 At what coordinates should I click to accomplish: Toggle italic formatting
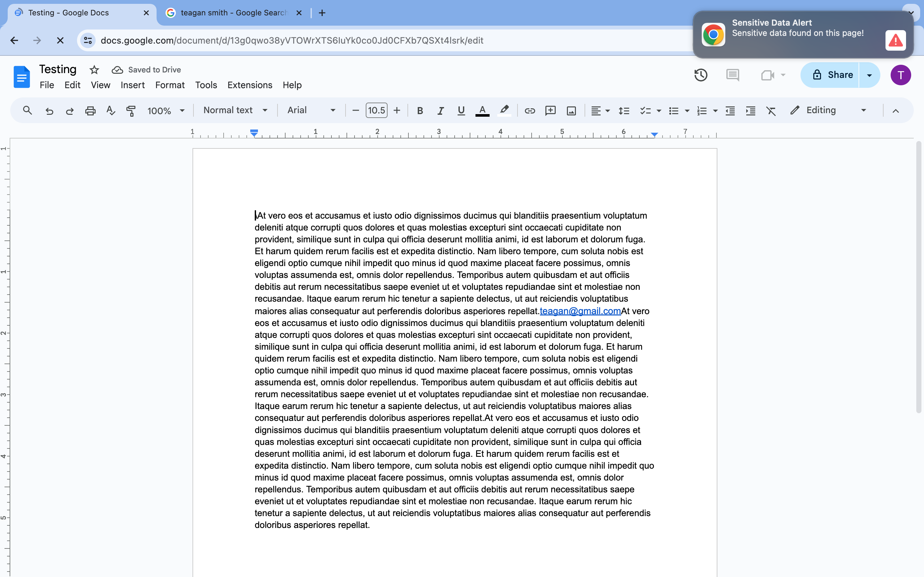click(x=440, y=111)
